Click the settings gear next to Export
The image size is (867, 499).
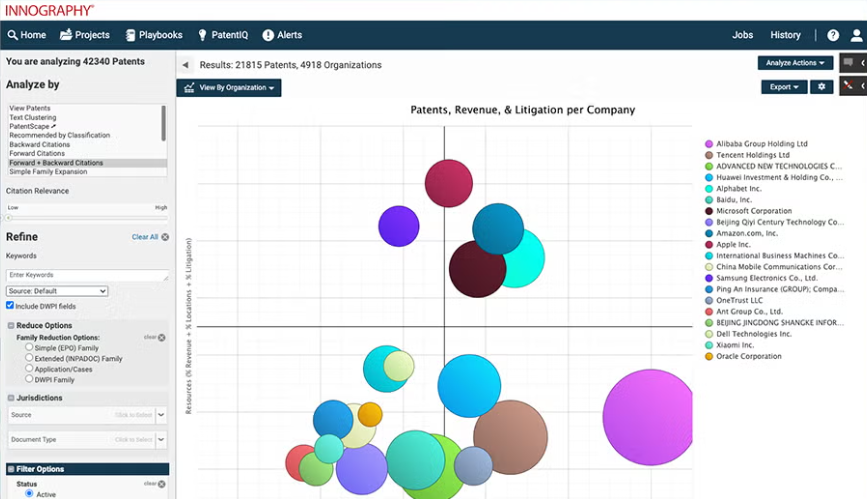[822, 87]
